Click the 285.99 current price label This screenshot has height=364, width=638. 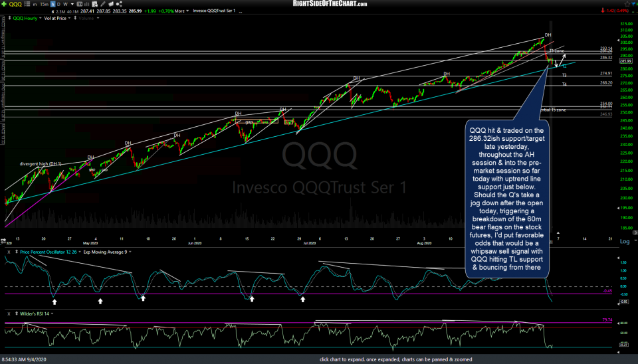625,61
